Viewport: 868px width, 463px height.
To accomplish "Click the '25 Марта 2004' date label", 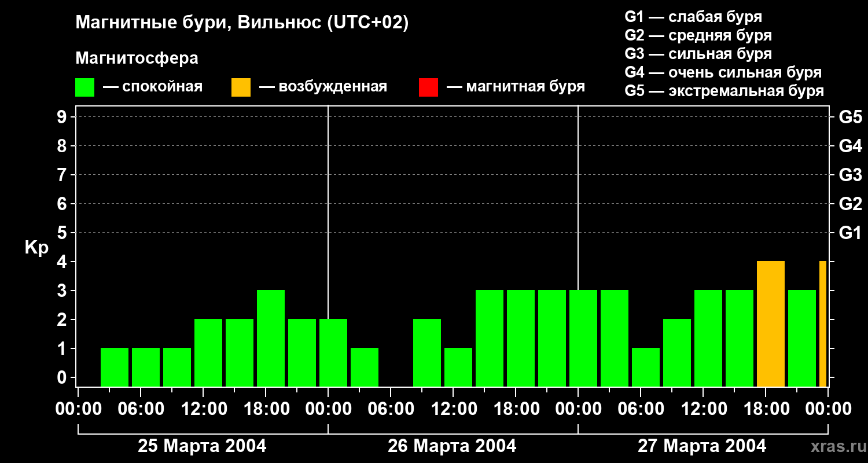I will click(202, 446).
